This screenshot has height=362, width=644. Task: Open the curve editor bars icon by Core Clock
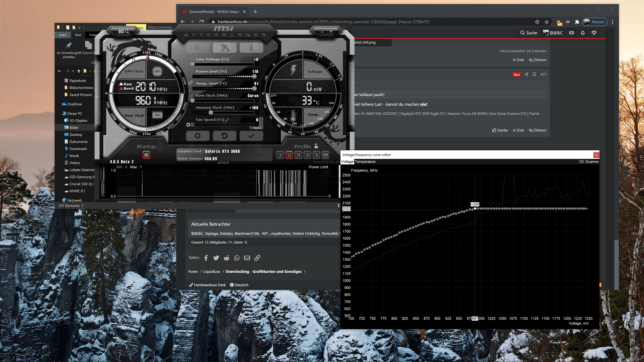(x=192, y=96)
